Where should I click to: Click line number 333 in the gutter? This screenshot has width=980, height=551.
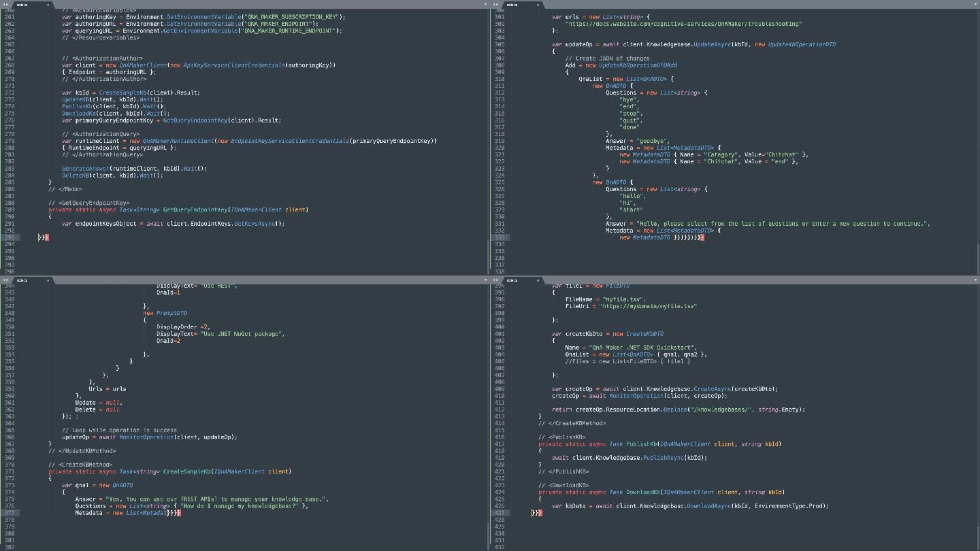[x=500, y=237]
